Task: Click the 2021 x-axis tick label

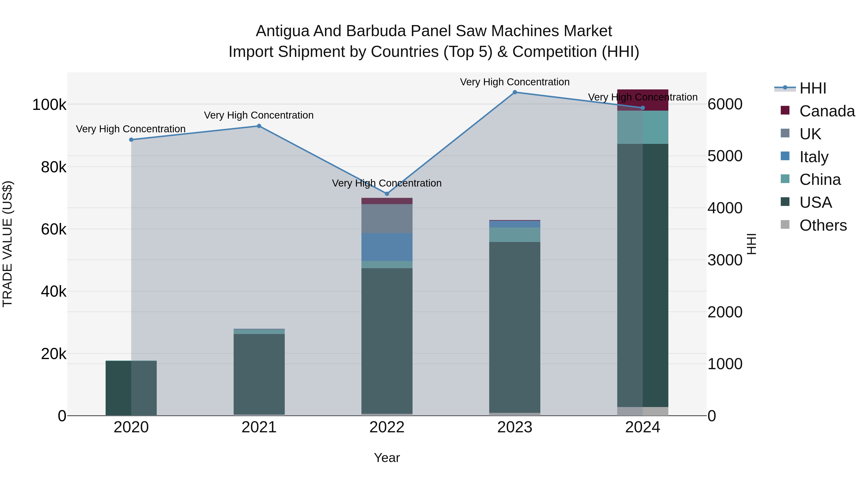Action: (259, 427)
